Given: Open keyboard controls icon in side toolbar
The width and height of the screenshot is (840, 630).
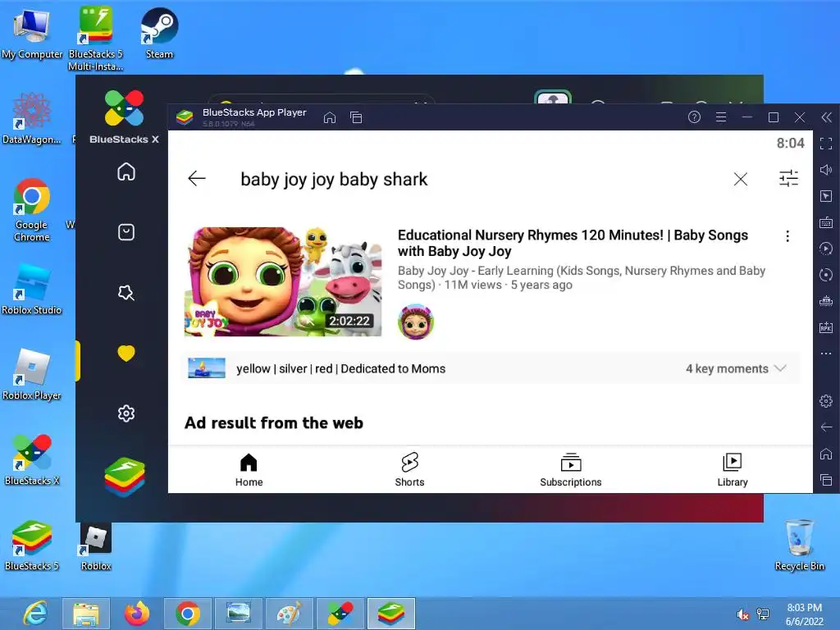Looking at the screenshot, I should tap(826, 222).
